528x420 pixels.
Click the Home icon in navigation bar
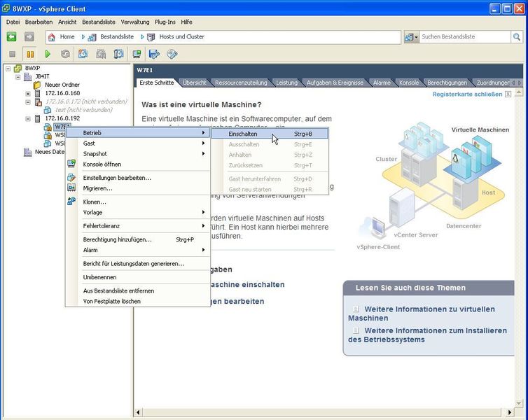point(52,36)
